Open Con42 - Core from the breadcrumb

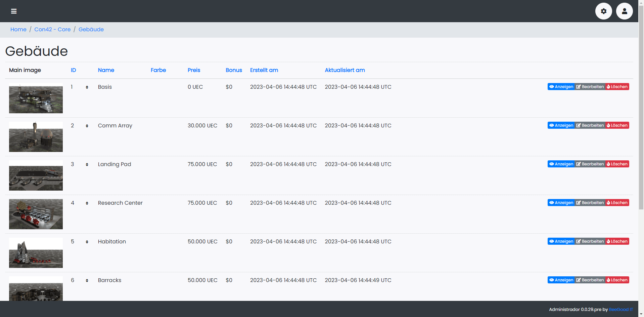pos(52,30)
